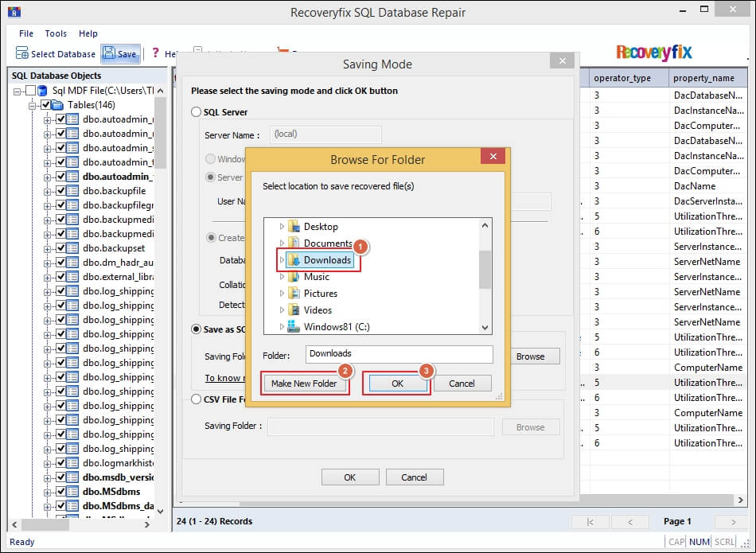
Task: Go to previous page of records
Action: (629, 522)
